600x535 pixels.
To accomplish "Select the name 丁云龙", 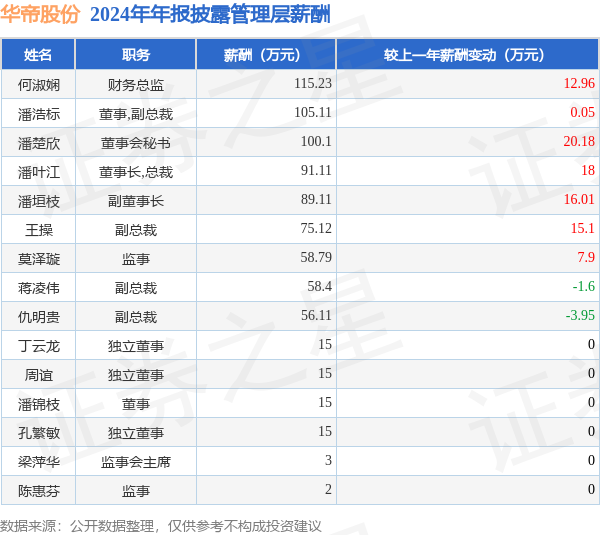I will point(39,346).
